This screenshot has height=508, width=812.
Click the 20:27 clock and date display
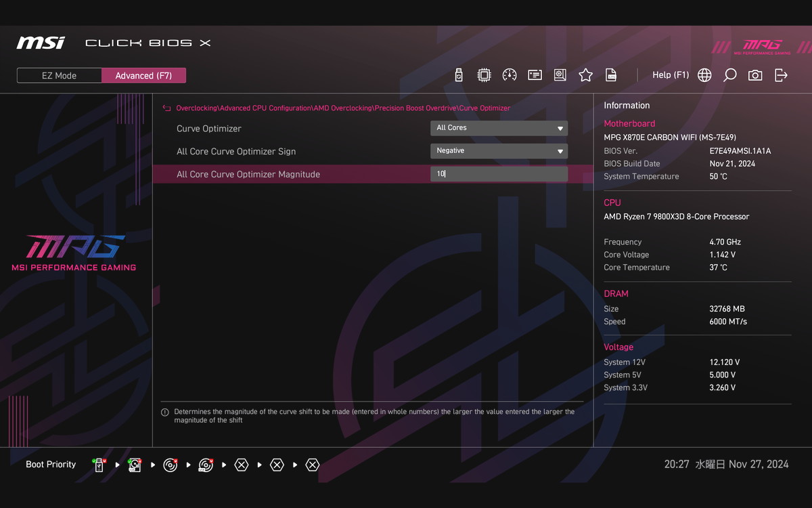pyautogui.click(x=726, y=465)
